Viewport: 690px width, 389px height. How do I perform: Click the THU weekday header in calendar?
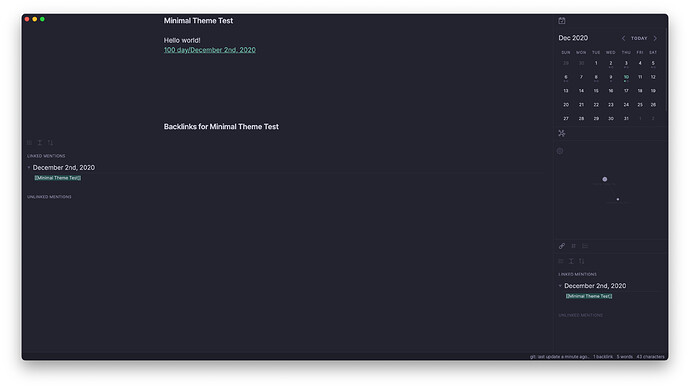point(626,52)
